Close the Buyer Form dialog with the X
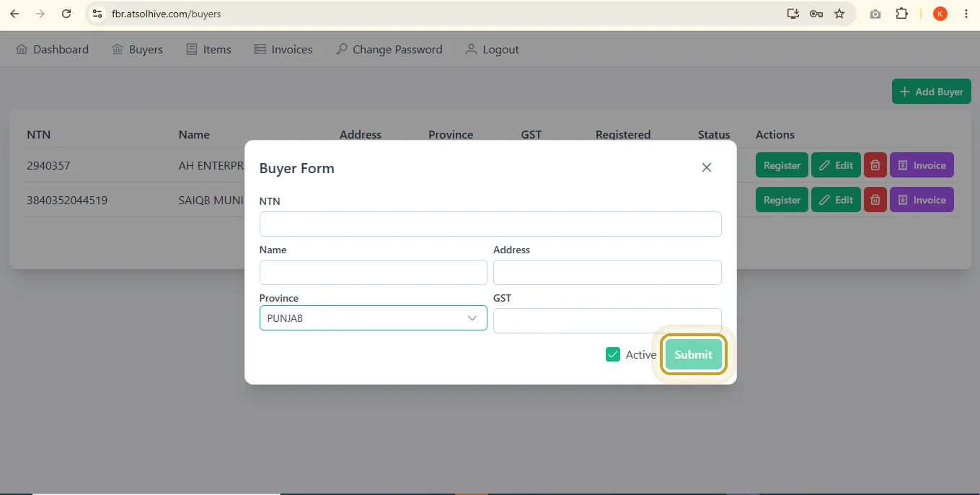This screenshot has height=495, width=980. [707, 167]
